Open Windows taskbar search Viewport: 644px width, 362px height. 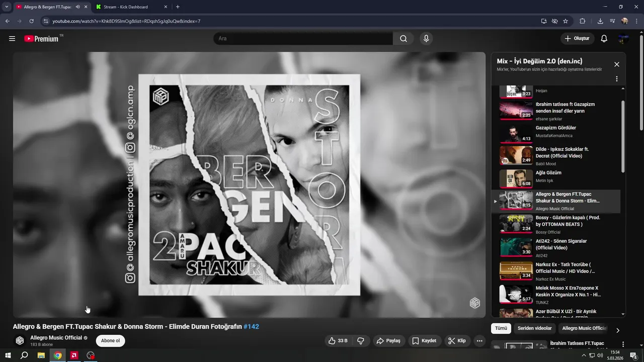pos(24,355)
